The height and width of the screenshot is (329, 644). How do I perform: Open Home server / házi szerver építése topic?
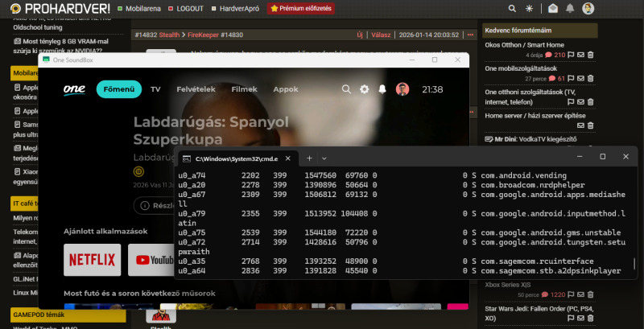click(x=535, y=116)
